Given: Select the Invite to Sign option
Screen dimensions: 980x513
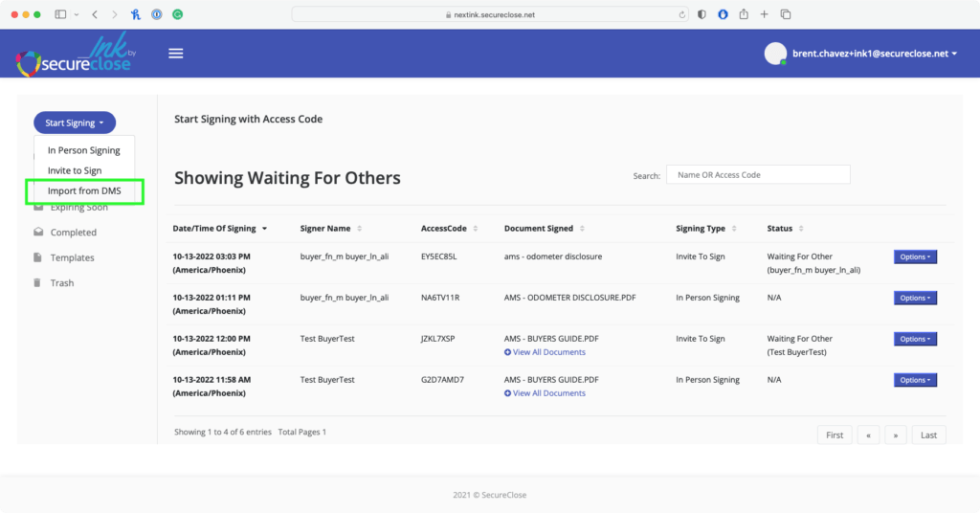Looking at the screenshot, I should 75,170.
